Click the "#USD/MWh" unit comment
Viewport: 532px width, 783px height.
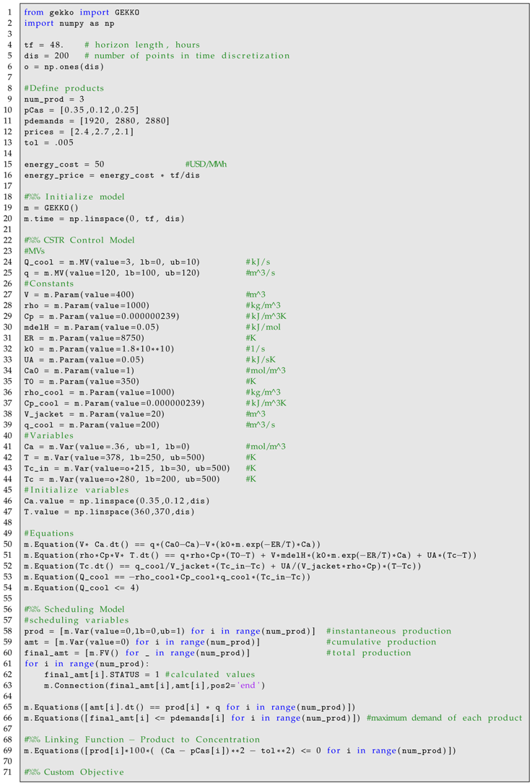pyautogui.click(x=206, y=165)
